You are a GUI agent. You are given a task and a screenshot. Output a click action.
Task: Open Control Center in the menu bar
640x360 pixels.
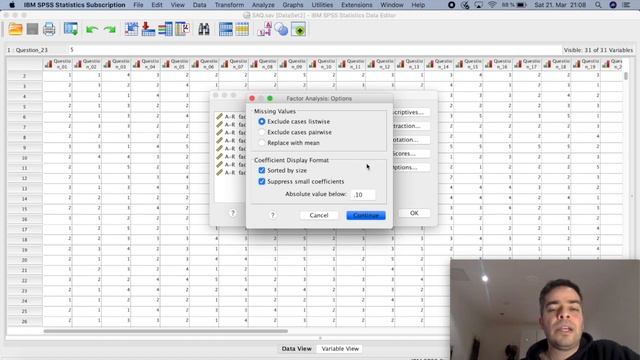627,5
